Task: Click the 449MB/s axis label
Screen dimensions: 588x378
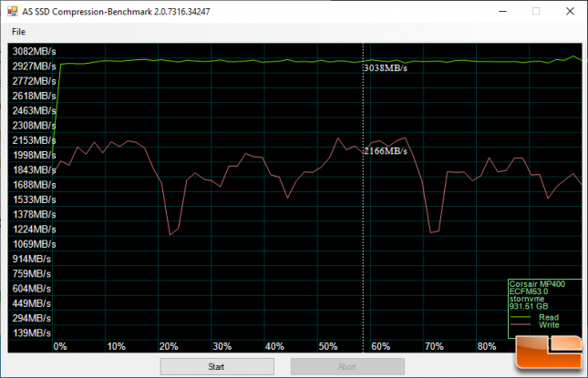Action: [32, 303]
